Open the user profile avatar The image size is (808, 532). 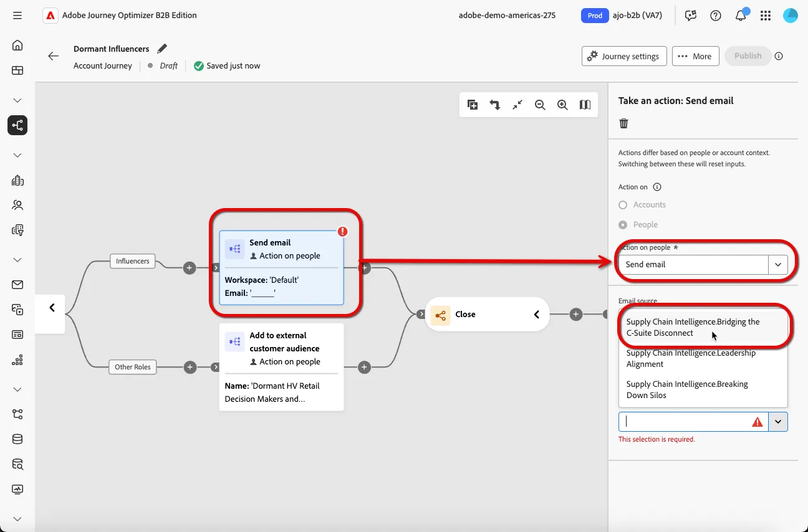[x=791, y=16]
